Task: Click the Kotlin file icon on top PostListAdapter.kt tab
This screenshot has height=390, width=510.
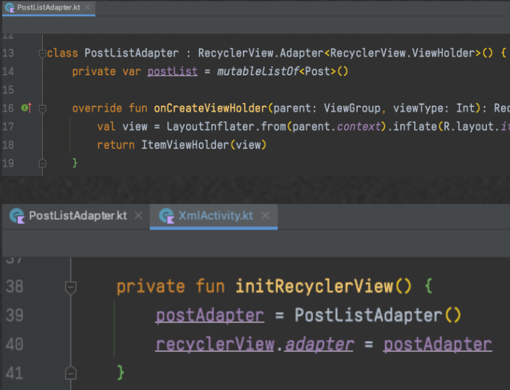Action: point(10,8)
